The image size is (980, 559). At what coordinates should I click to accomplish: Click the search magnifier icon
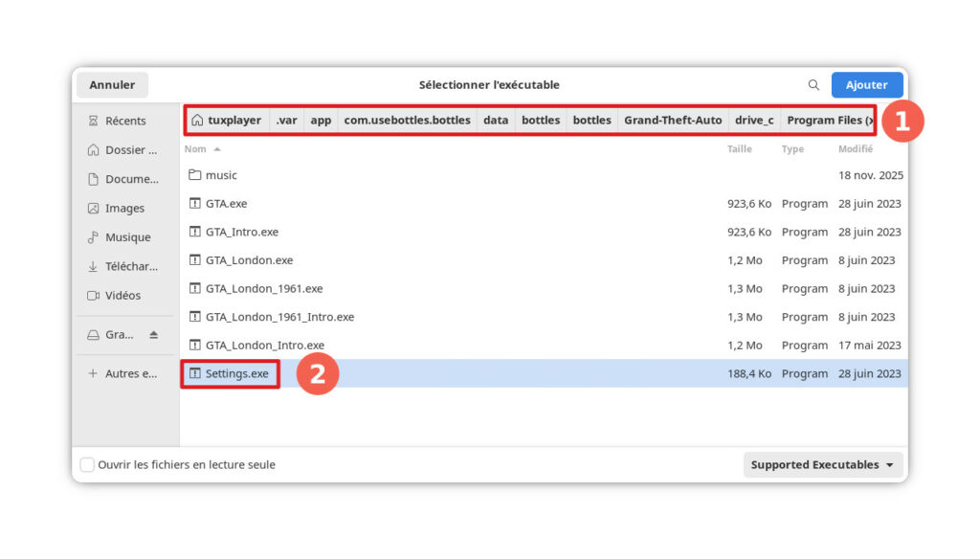click(x=813, y=85)
